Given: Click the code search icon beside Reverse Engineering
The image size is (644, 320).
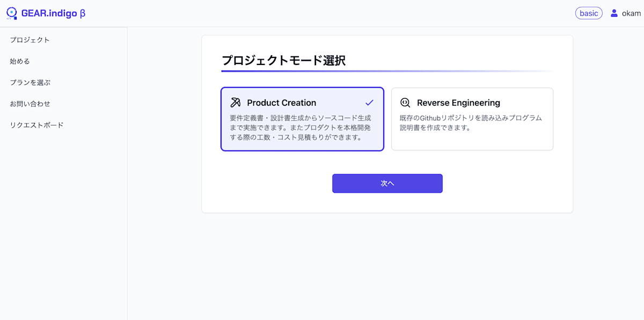Looking at the screenshot, I should click(x=404, y=102).
